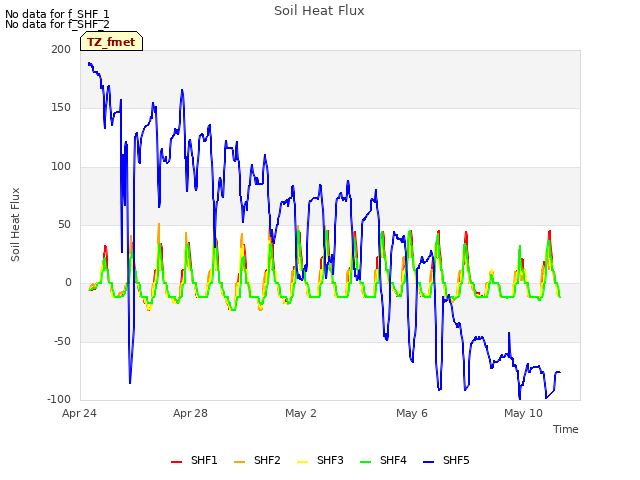The width and height of the screenshot is (640, 480).
Task: Click the Time axis title
Action: coord(566,429)
